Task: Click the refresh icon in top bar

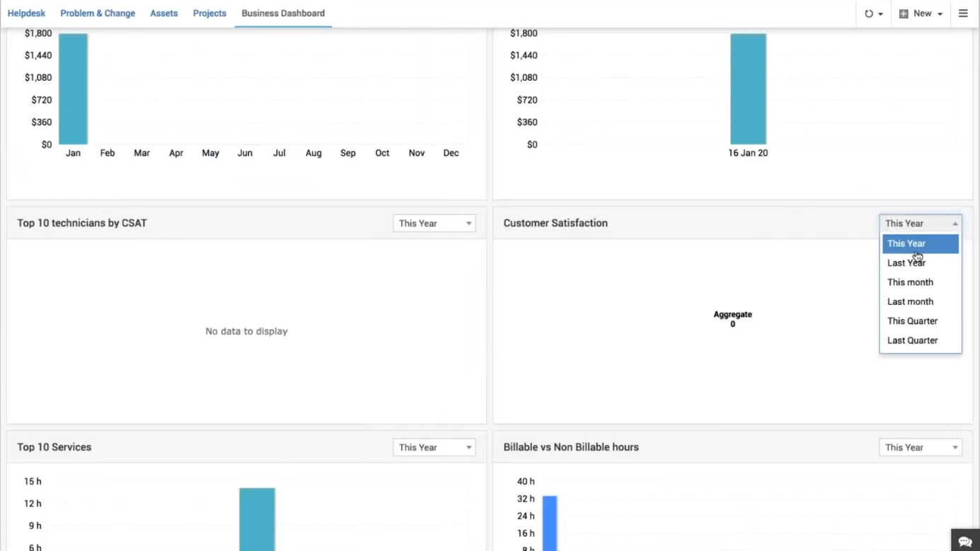Action: [872, 13]
